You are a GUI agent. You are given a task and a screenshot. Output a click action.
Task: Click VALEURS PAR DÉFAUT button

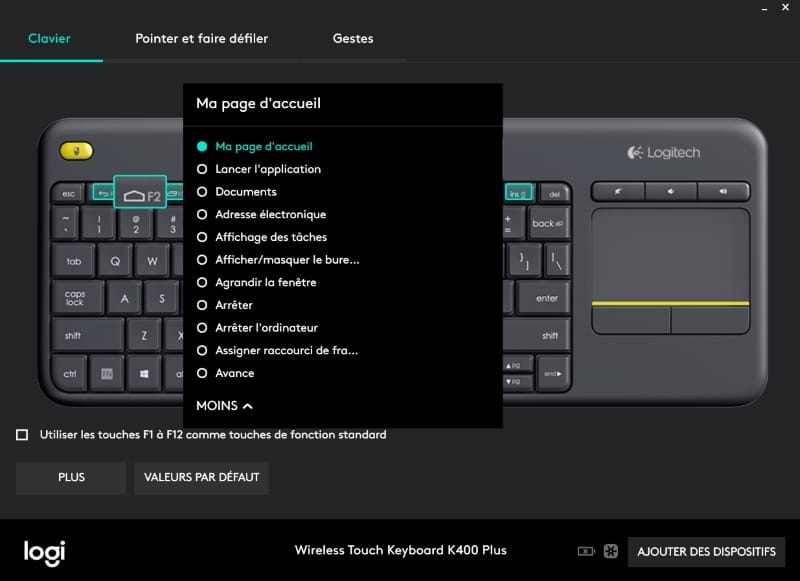pos(202,477)
